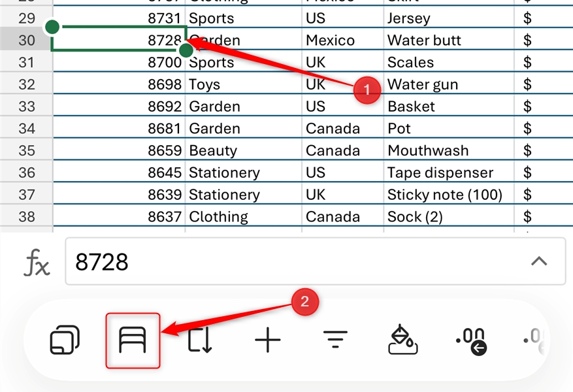Select Water butt cell
Image resolution: width=573 pixels, height=392 pixels.
coord(449,40)
